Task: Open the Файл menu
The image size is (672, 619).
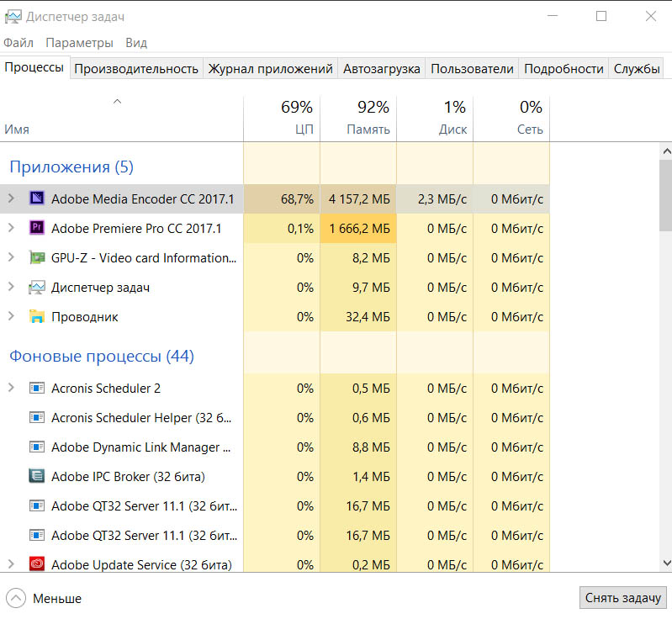Action: point(19,43)
